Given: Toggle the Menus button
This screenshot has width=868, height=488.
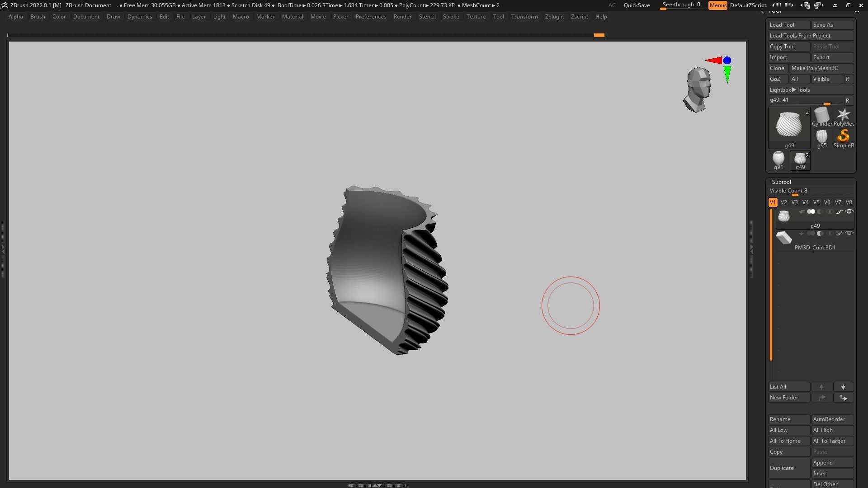Looking at the screenshot, I should (717, 5).
